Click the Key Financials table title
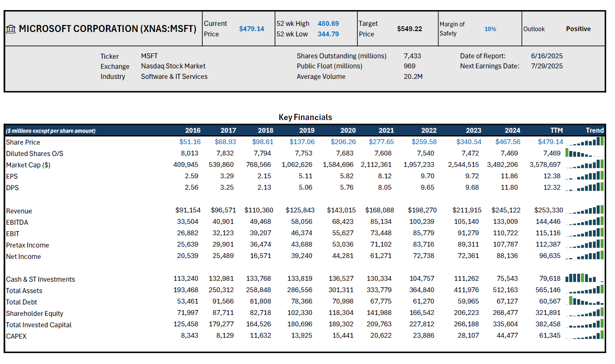The height and width of the screenshot is (364, 615). [x=305, y=117]
